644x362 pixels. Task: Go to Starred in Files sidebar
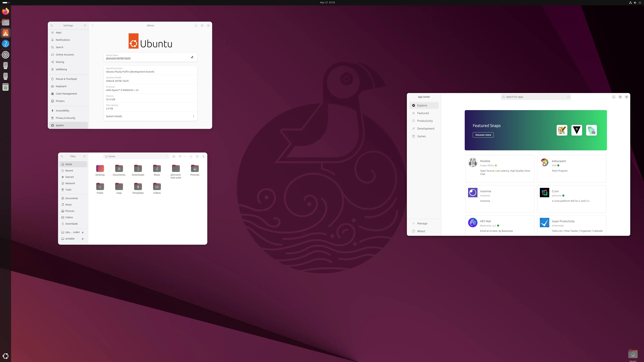[69, 177]
